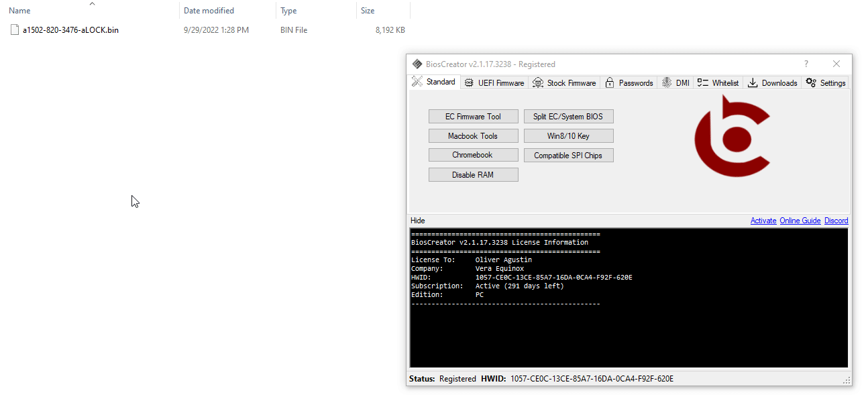Go to the Stock Firmware tab
Viewport: 868px width, 407px height.
pos(564,83)
